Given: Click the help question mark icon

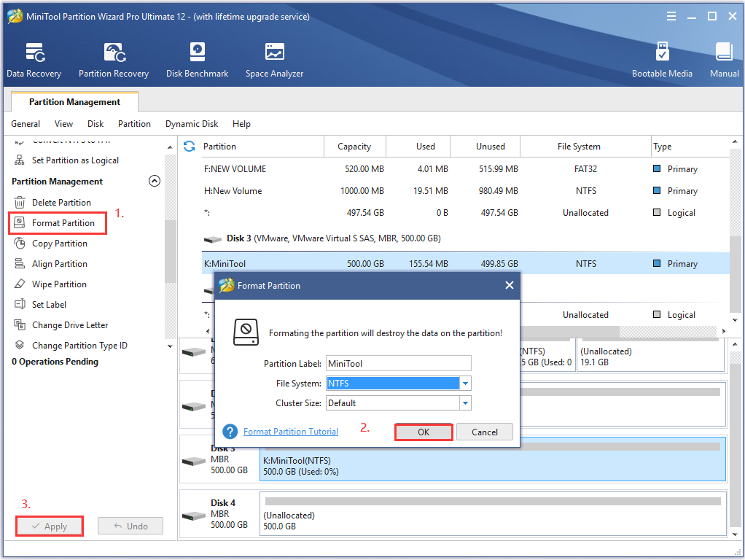Looking at the screenshot, I should point(230,432).
